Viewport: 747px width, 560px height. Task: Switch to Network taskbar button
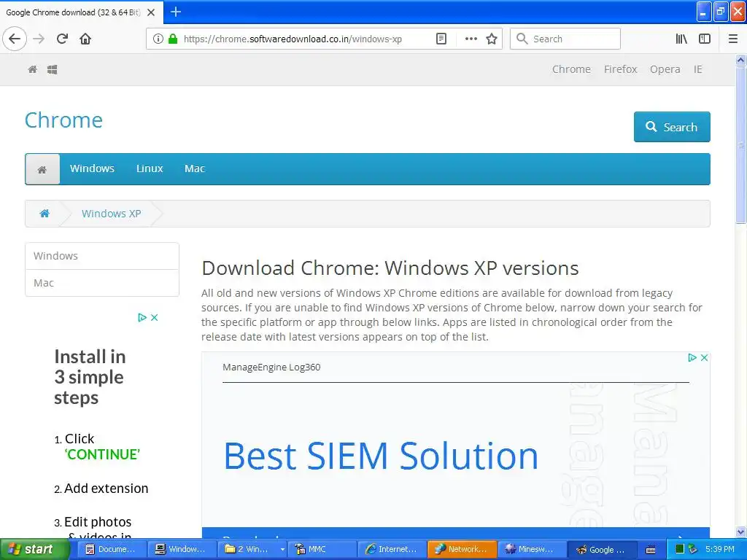pyautogui.click(x=462, y=550)
